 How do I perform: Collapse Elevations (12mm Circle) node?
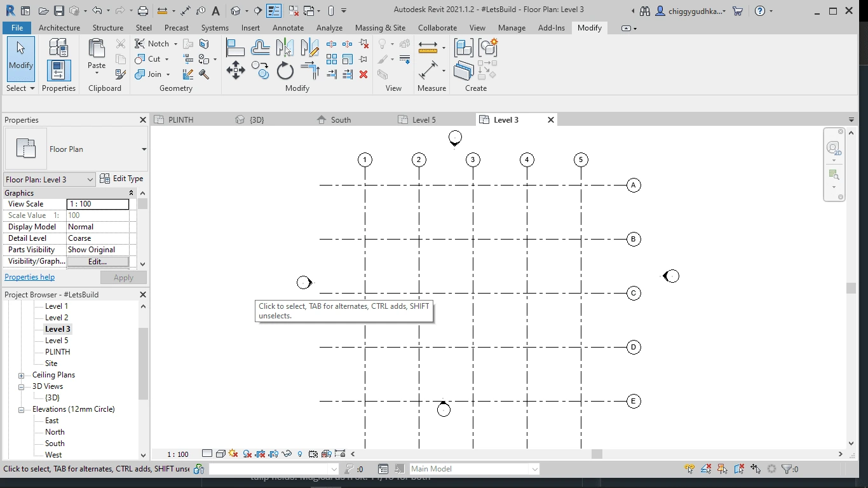tap(22, 410)
